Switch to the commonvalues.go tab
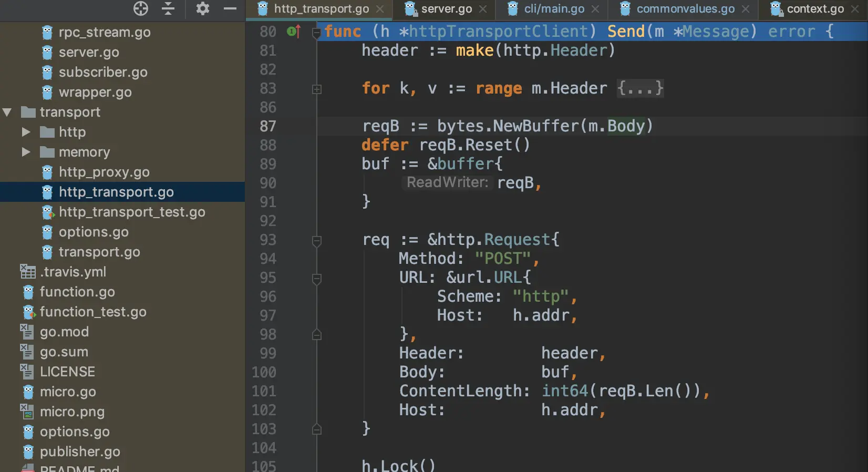 point(685,9)
